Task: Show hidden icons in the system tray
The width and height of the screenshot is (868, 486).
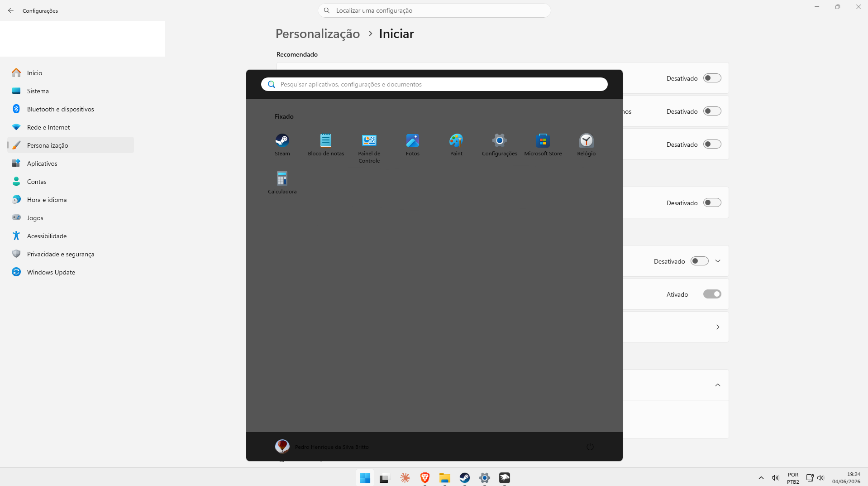Action: 761,478
